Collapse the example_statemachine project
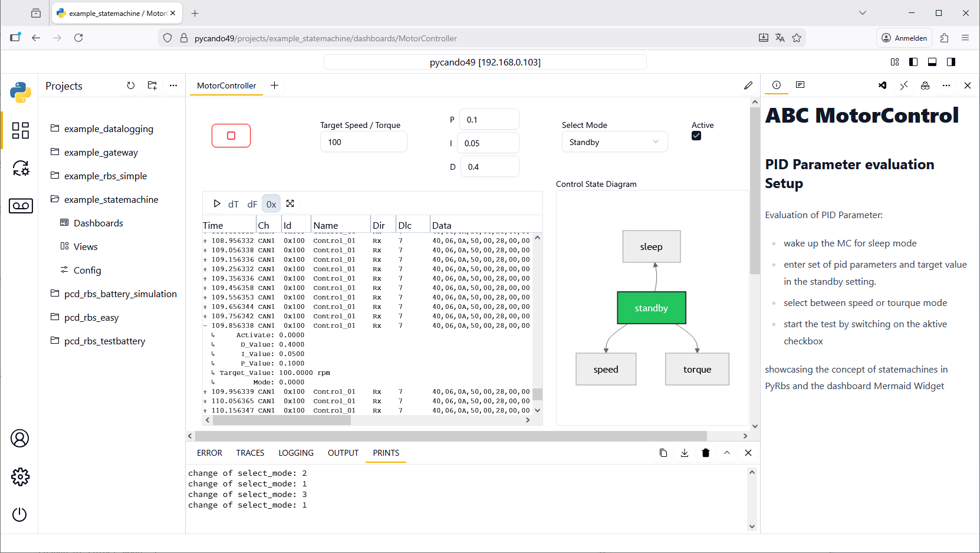The height and width of the screenshot is (553, 980). pyautogui.click(x=111, y=199)
